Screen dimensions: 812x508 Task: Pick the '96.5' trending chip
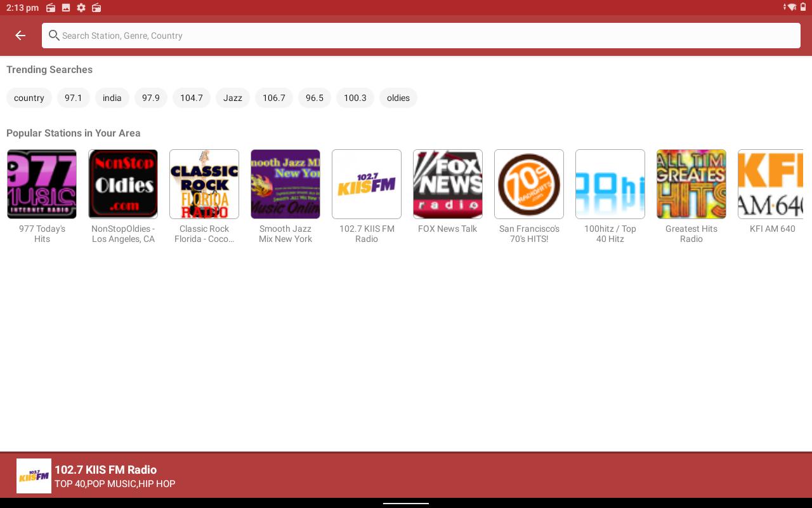click(315, 98)
